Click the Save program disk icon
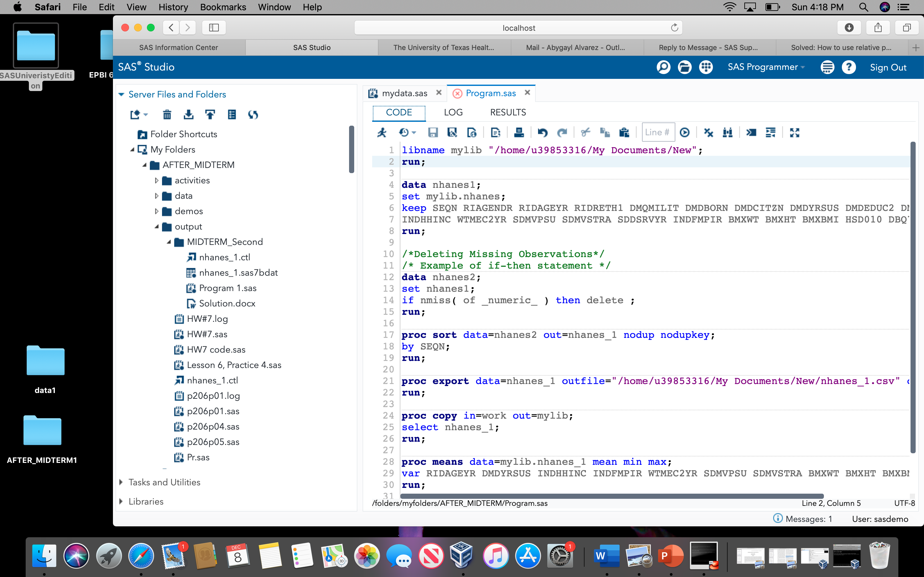 click(432, 132)
